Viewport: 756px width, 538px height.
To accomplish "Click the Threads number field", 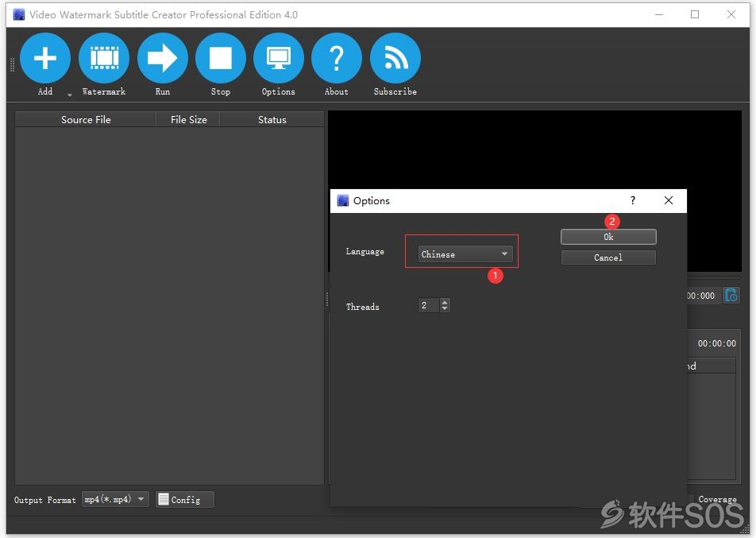I will (428, 305).
